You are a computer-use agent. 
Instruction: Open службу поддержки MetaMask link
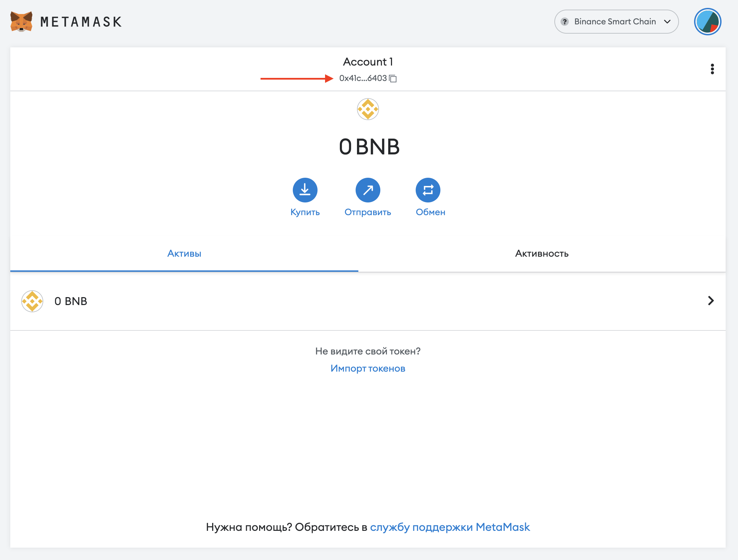450,527
